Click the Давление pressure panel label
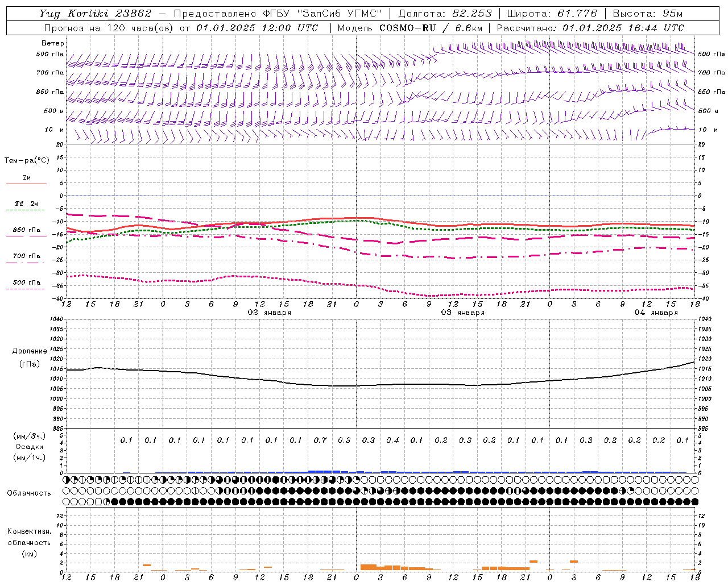The image size is (728, 582). coord(30,351)
